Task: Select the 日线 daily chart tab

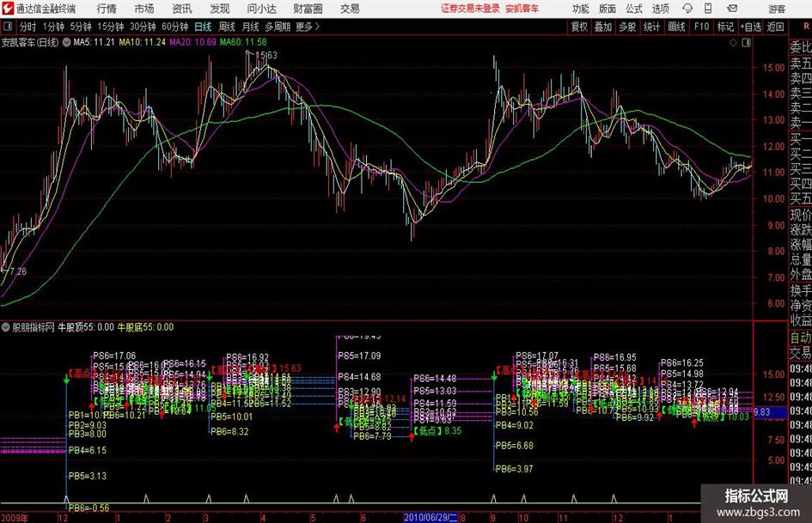Action: [203, 27]
